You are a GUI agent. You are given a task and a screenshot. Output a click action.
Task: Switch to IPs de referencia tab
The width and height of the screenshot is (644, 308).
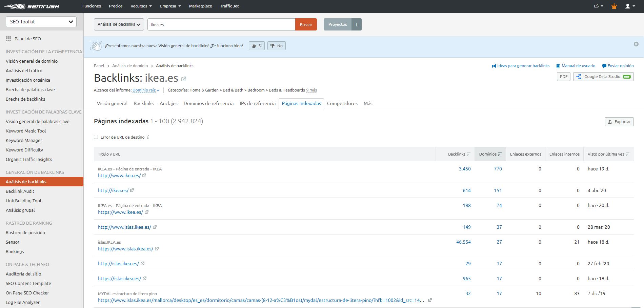click(258, 103)
